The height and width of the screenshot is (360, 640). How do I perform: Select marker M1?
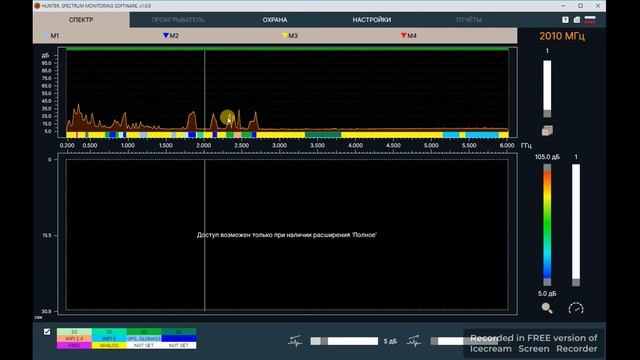[x=52, y=36]
